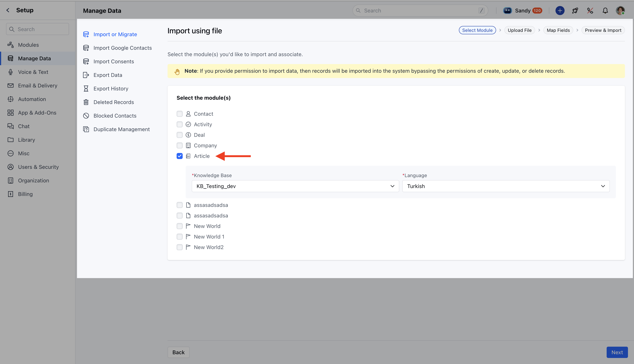Enable the Deal module checkbox
The image size is (634, 364).
179,135
